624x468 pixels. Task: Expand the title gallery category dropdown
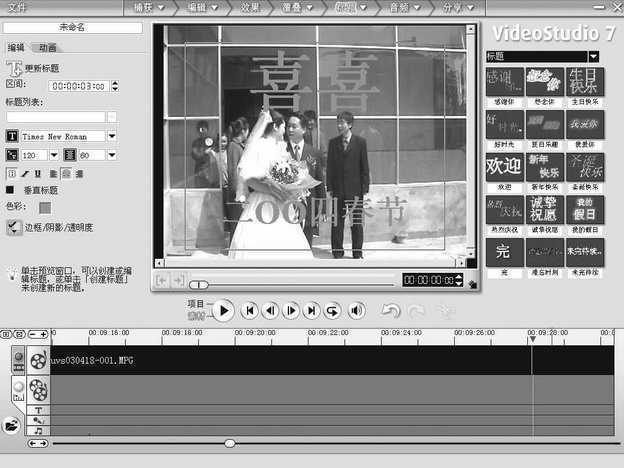[x=593, y=57]
